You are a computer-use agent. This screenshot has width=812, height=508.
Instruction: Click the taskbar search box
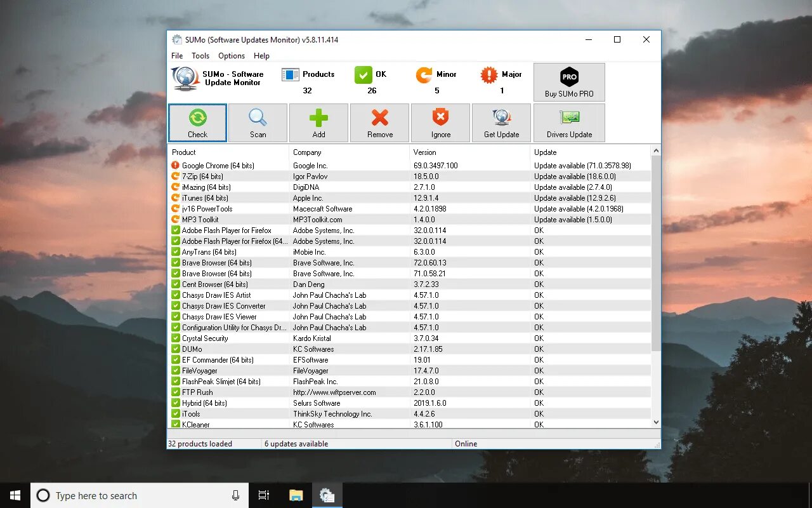coord(140,495)
